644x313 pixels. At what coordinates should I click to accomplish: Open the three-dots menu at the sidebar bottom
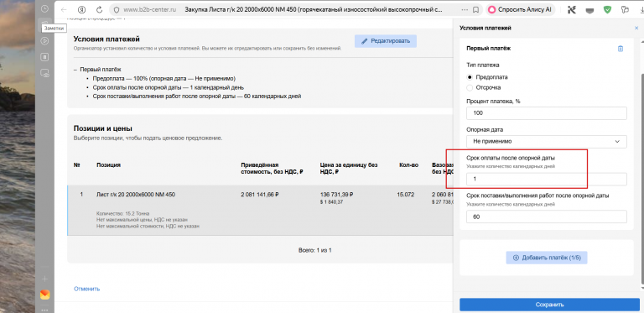[x=44, y=310]
